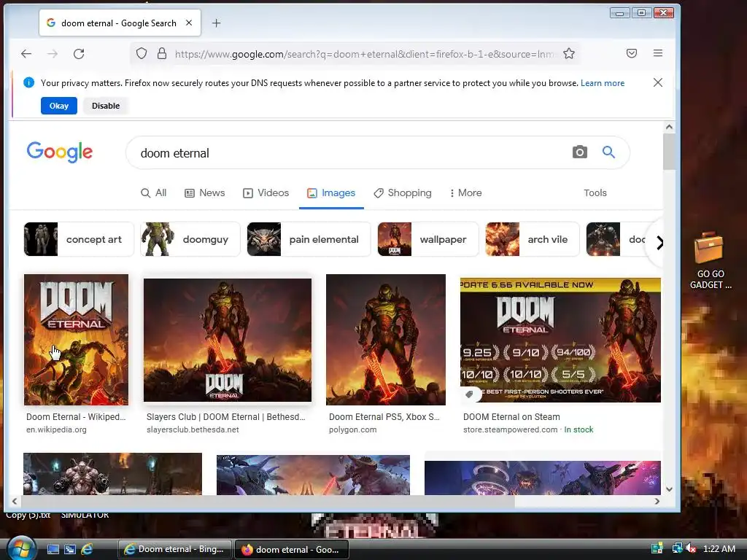Image resolution: width=747 pixels, height=560 pixels.
Task: Click the muted volume tray icon
Action: tap(692, 548)
